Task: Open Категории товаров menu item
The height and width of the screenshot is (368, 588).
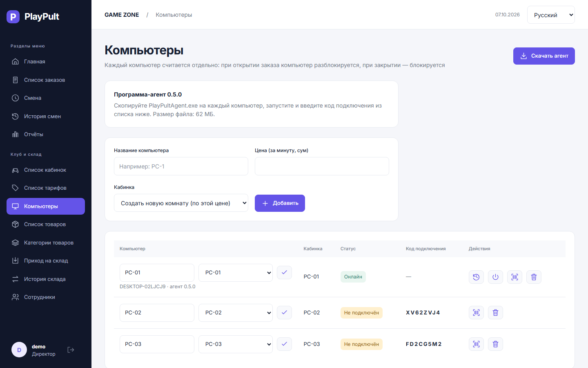Action: pyautogui.click(x=46, y=242)
